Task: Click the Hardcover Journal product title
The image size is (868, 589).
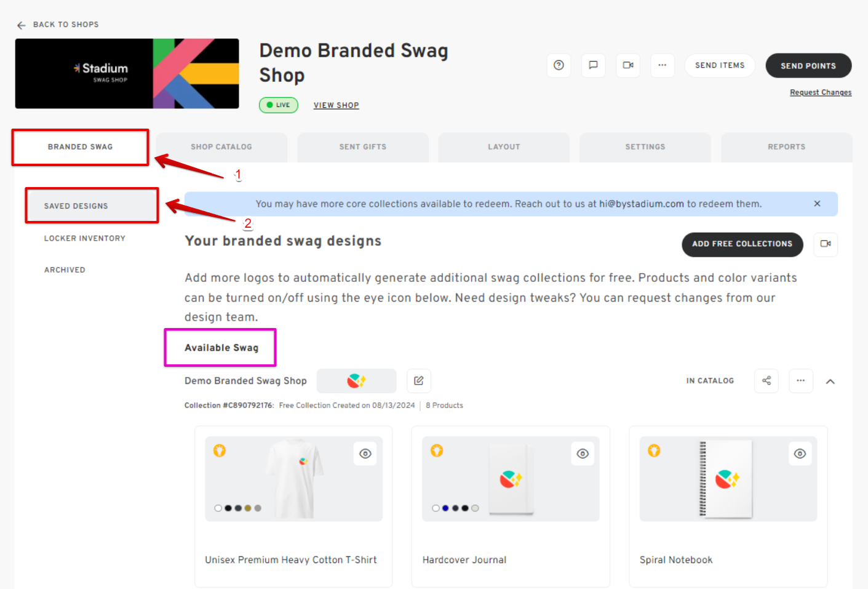Action: click(x=464, y=560)
